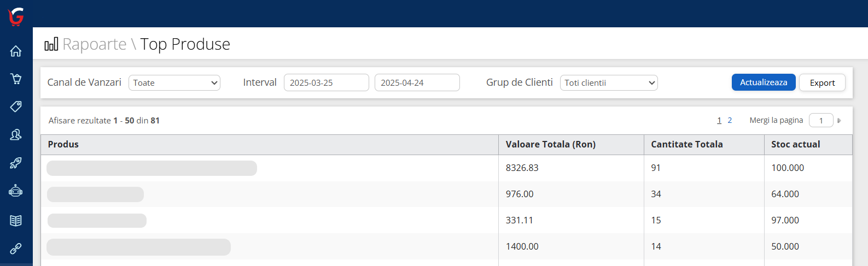Open the open-book reports icon
Viewport: 868px width, 266px height.
pos(16,220)
